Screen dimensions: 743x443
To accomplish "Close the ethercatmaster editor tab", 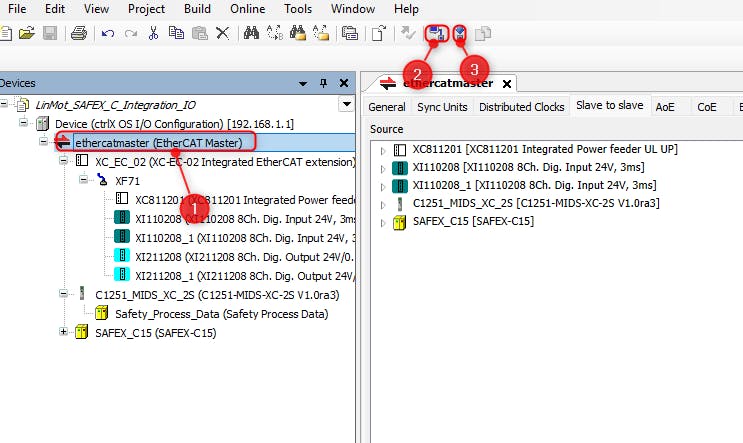I will coord(506,84).
